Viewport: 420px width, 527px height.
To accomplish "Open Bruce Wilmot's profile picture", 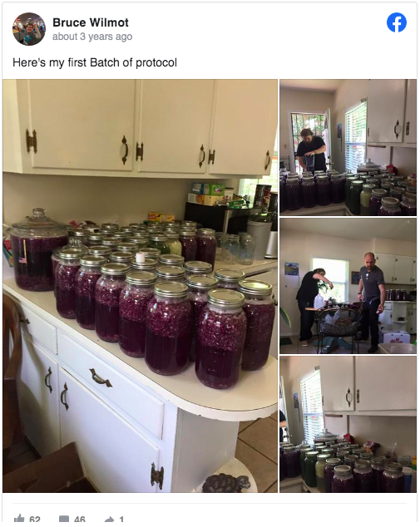I will (29, 29).
